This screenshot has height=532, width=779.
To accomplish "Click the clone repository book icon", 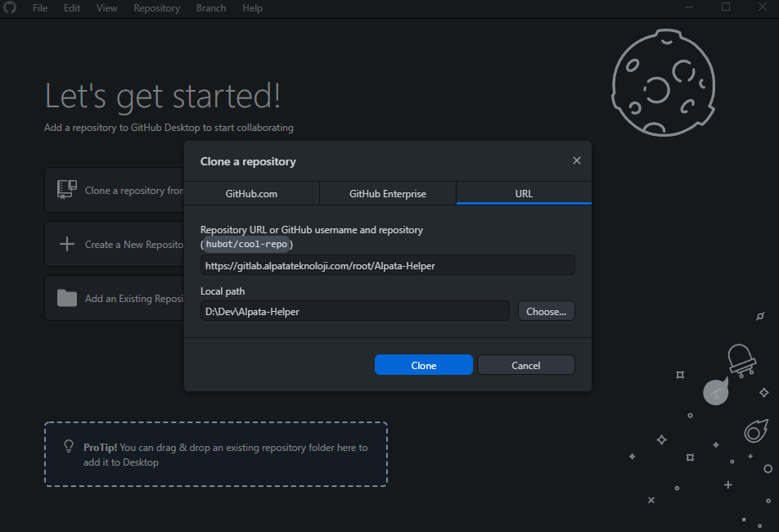I will click(66, 190).
